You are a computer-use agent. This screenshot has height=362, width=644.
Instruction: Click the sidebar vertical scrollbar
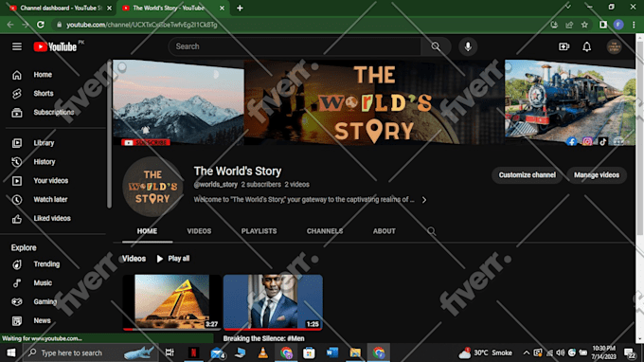pos(109,134)
